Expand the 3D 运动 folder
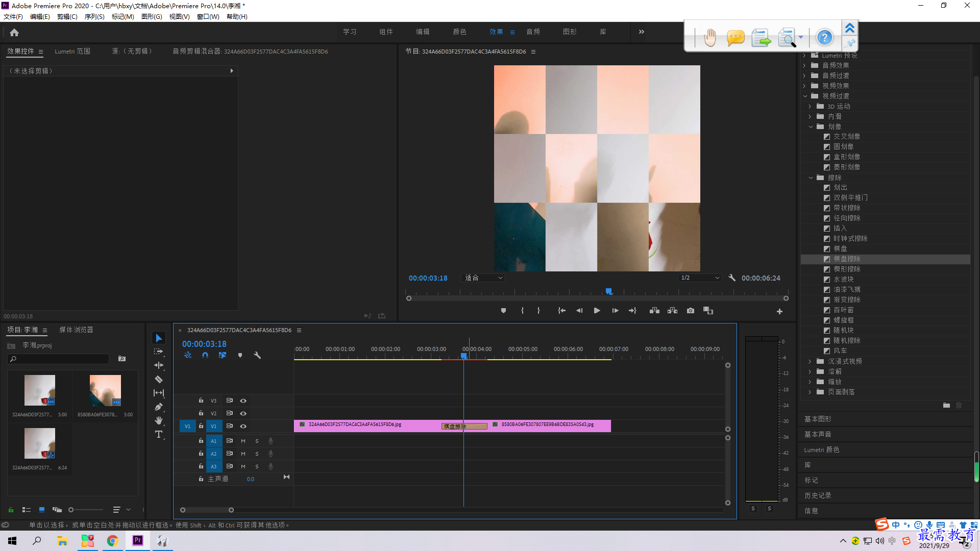The width and height of the screenshot is (980, 551). [x=810, y=106]
